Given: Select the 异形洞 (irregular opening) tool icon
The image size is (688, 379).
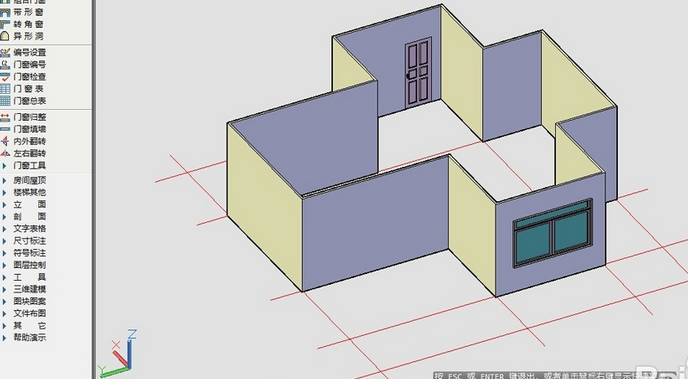Looking at the screenshot, I should pyautogui.click(x=5, y=36).
